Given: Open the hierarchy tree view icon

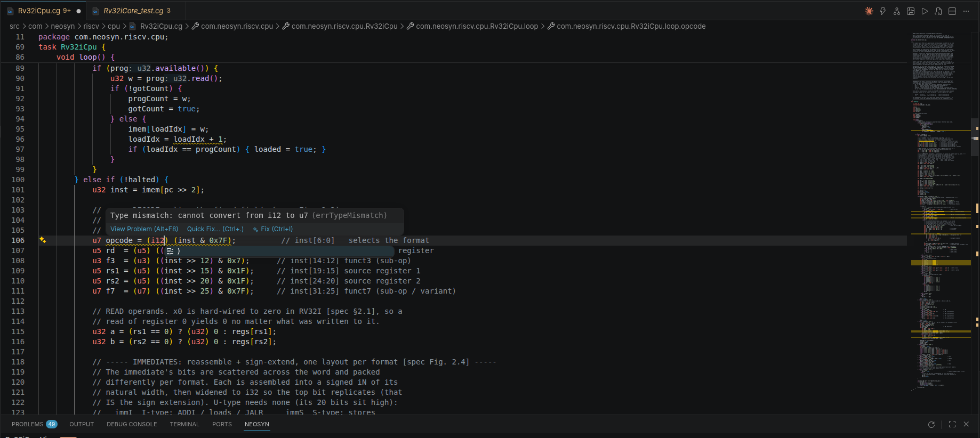Looking at the screenshot, I should pyautogui.click(x=897, y=11).
